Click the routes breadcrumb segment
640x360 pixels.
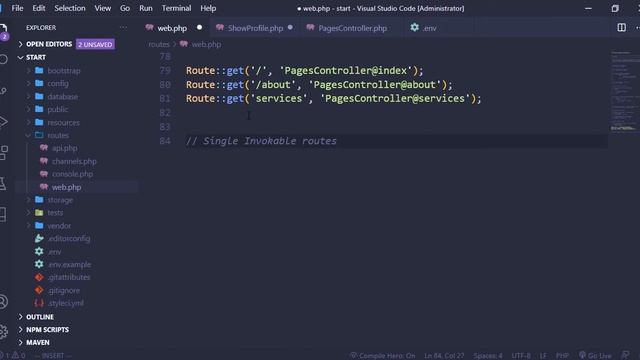point(159,44)
